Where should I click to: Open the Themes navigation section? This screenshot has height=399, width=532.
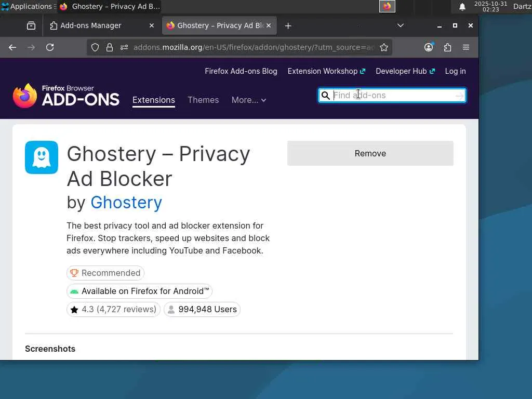point(203,100)
